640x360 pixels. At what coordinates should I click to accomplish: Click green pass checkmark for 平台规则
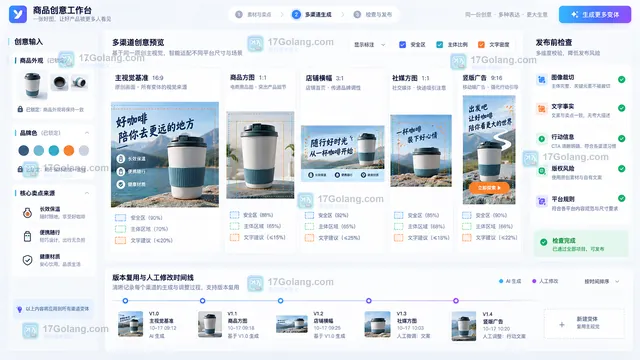[622, 198]
